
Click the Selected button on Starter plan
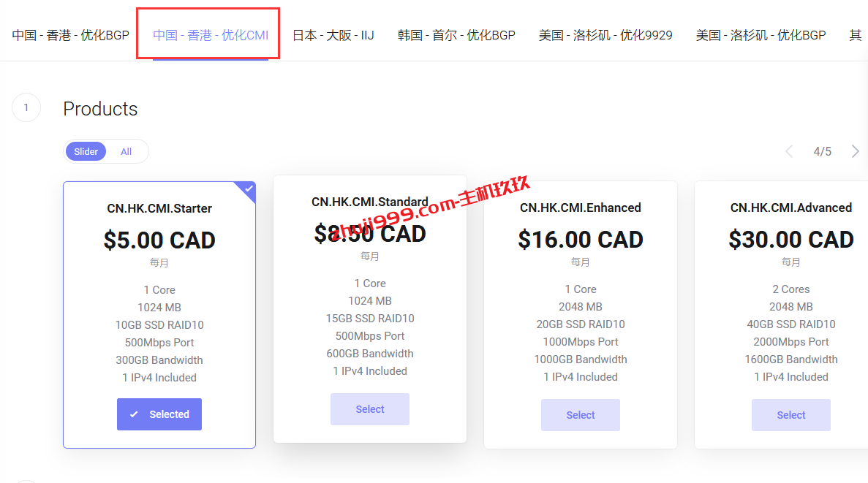[x=159, y=414]
